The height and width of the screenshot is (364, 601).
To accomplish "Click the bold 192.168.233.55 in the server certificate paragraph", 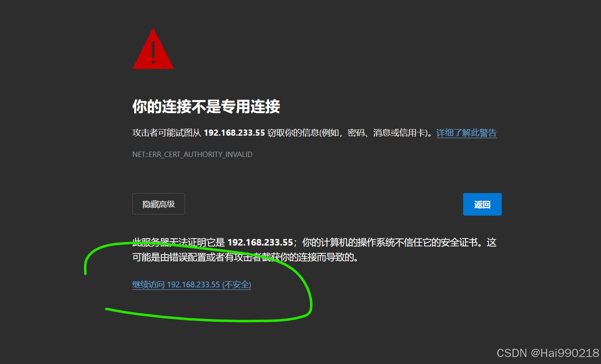I will tap(260, 243).
